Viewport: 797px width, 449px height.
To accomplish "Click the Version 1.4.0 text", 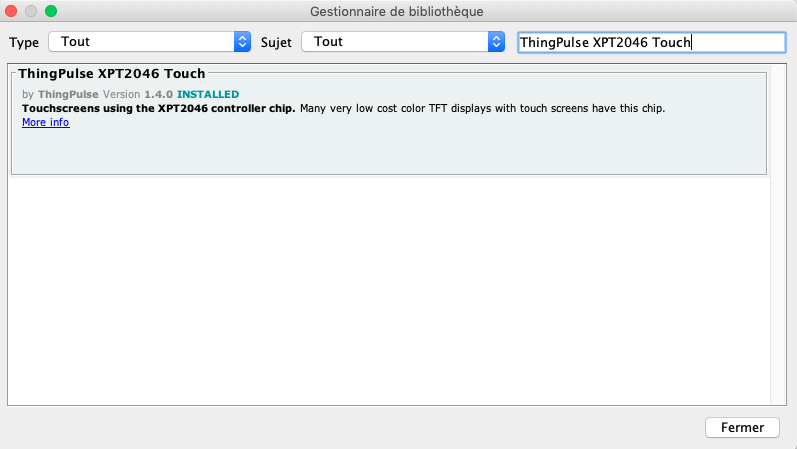I will click(x=138, y=95).
